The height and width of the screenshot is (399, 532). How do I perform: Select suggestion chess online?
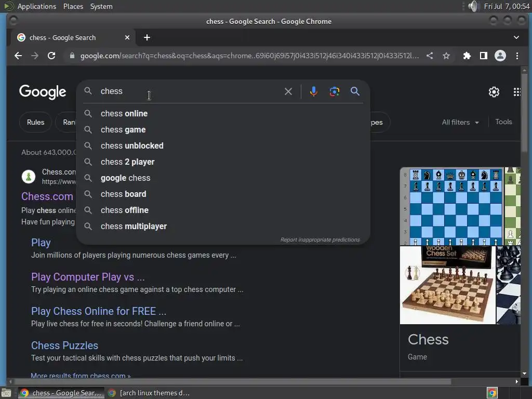tap(223, 114)
